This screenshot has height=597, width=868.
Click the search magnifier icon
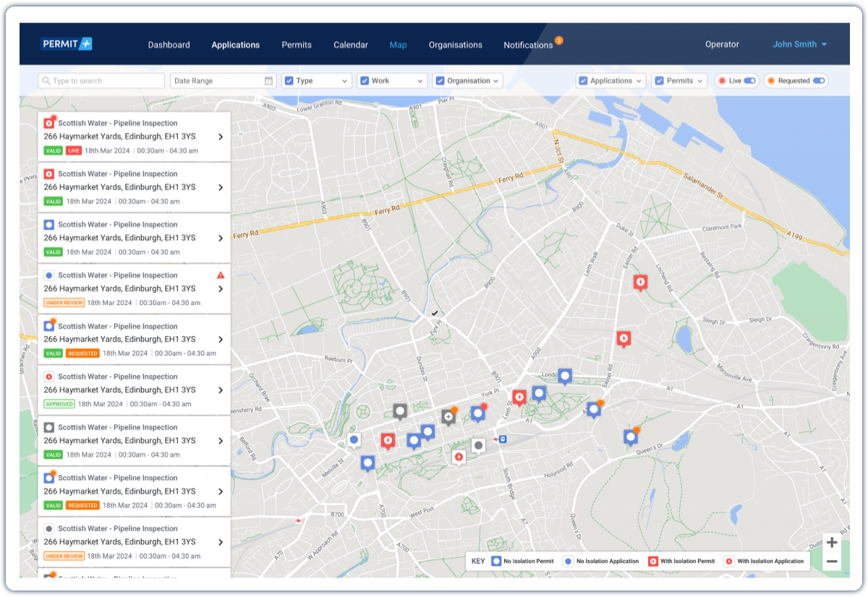pos(46,81)
